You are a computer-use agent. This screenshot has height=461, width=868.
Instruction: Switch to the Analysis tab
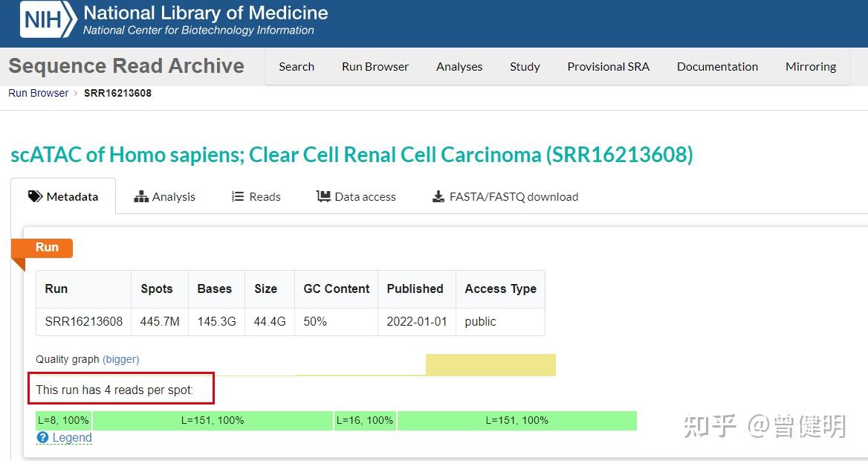tap(173, 197)
